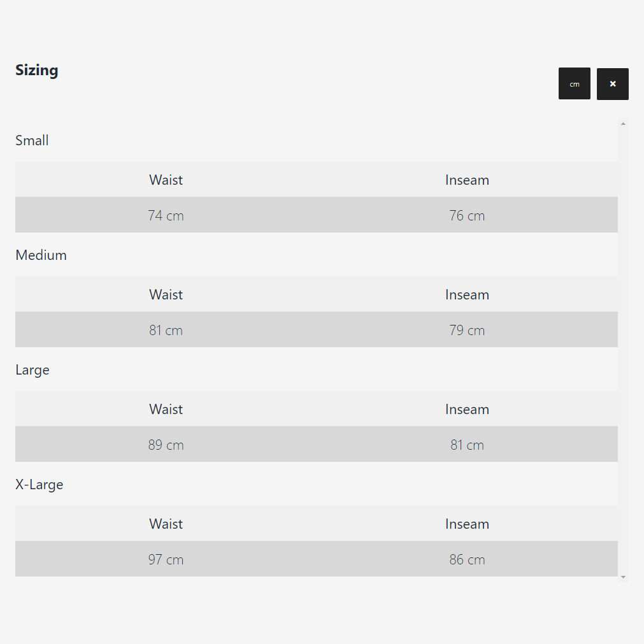Close the Sizing dialog with X
Screen dimensions: 644x644
point(612,84)
